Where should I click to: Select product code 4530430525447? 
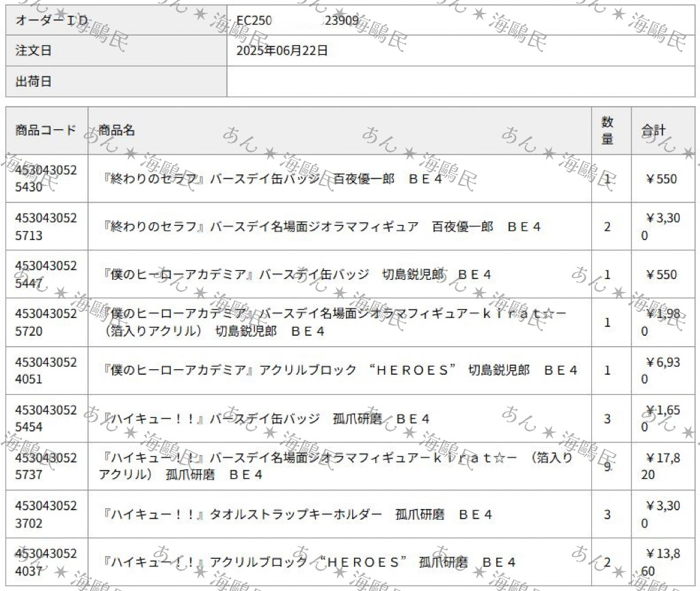coord(46,274)
